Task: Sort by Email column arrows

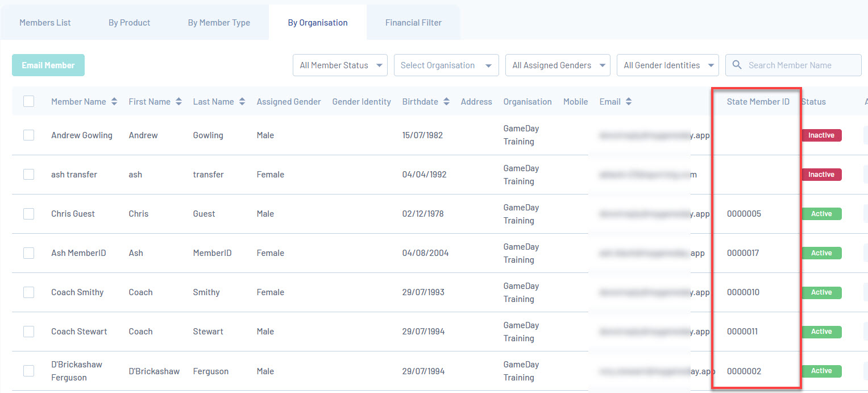Action: pyautogui.click(x=629, y=102)
